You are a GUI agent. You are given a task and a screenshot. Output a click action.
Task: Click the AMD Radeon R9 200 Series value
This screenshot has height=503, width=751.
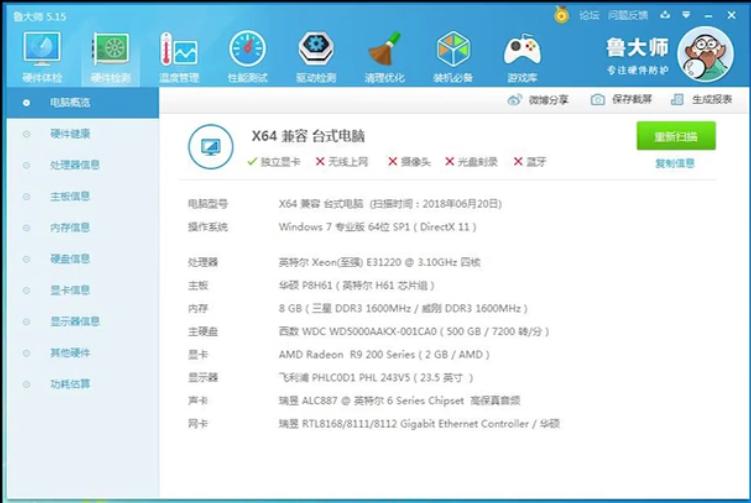point(384,354)
